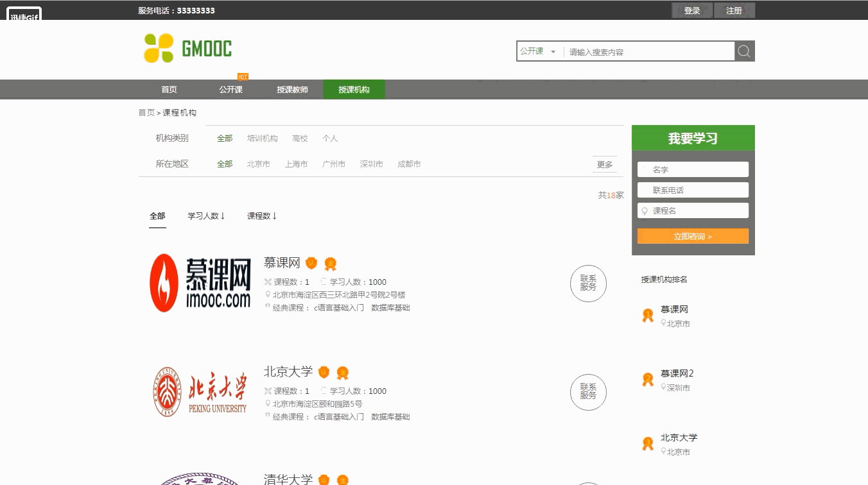The image size is (868, 485).
Task: Filter by 个人 category
Action: [330, 139]
